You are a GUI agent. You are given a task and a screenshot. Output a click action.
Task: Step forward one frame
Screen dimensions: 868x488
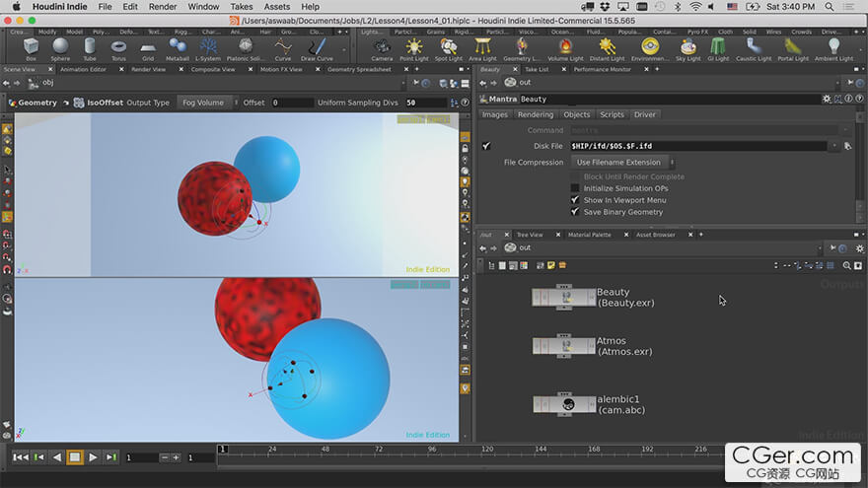pyautogui.click(x=111, y=457)
